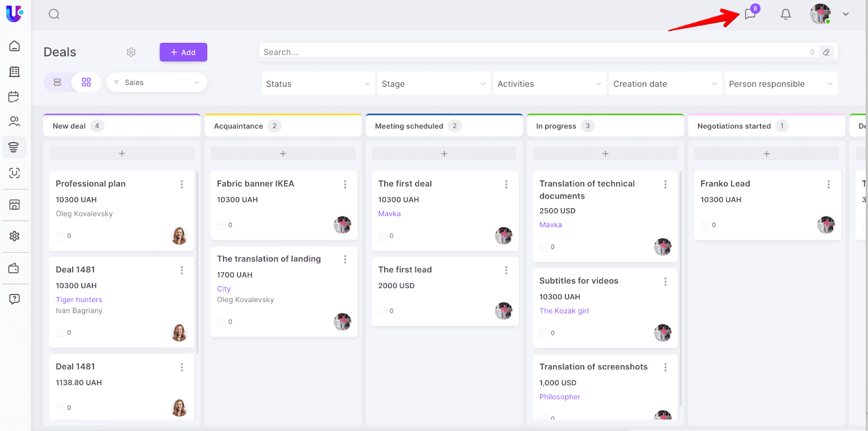The image size is (868, 431).
Task: Click the search magnifier icon at top
Action: 54,14
